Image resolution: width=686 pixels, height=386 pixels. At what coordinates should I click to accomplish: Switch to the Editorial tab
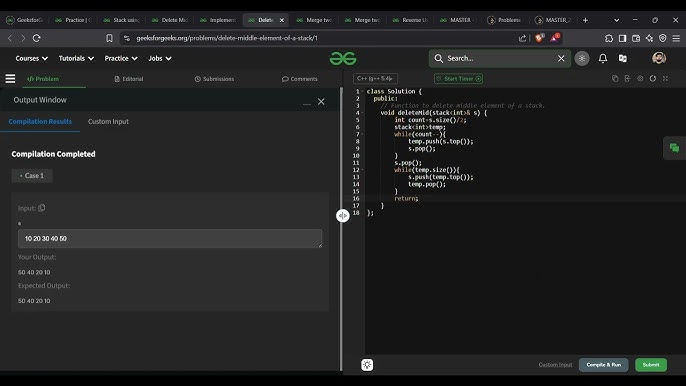coord(129,79)
